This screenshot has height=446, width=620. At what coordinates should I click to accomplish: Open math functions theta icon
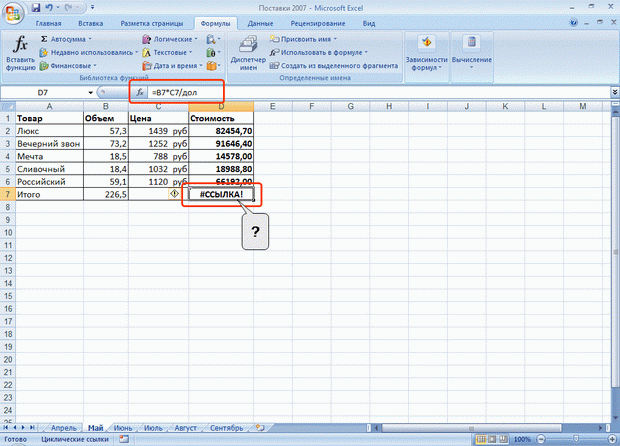213,52
